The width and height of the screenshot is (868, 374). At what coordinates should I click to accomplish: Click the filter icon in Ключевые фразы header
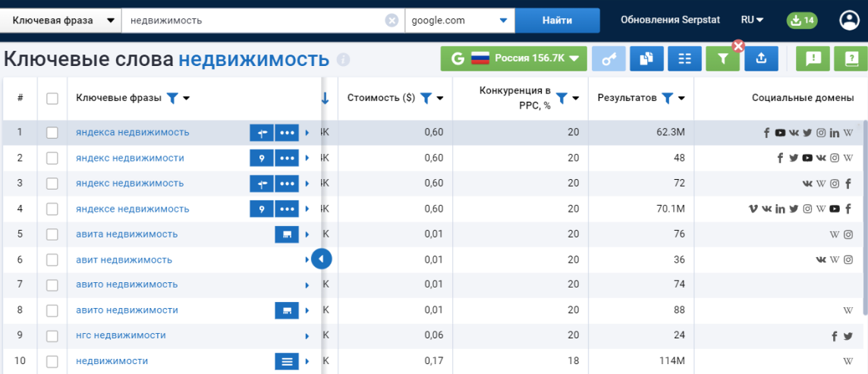[172, 99]
